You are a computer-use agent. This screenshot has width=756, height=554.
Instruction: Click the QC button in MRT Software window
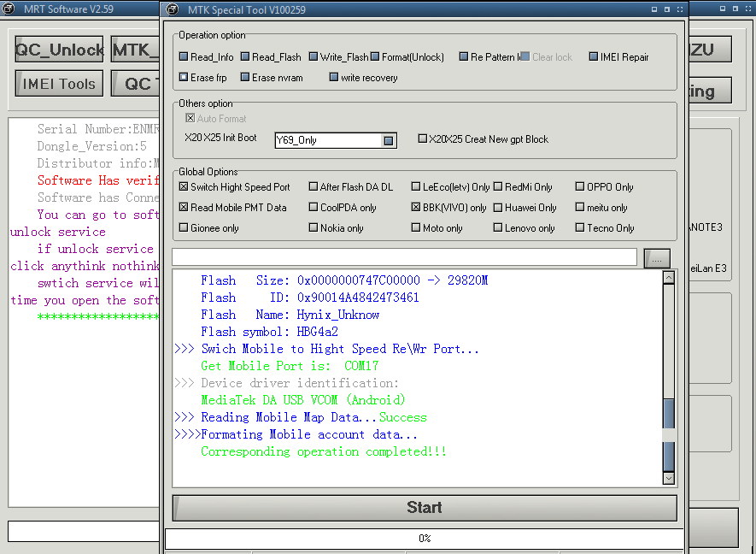click(135, 84)
